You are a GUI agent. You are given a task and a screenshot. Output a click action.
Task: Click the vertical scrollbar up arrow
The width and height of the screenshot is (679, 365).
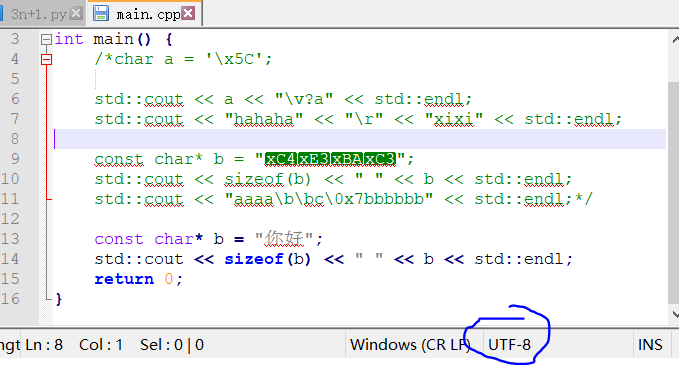(675, 40)
